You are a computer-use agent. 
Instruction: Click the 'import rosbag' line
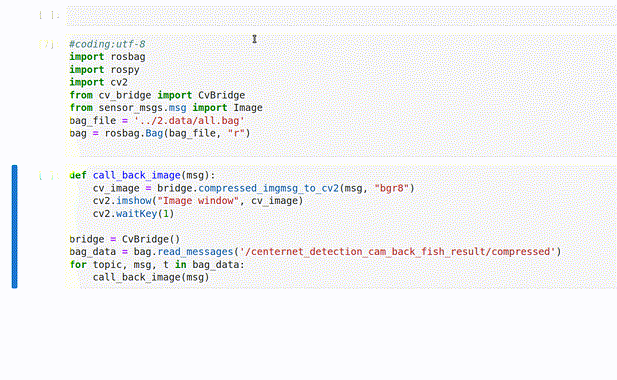tap(107, 57)
